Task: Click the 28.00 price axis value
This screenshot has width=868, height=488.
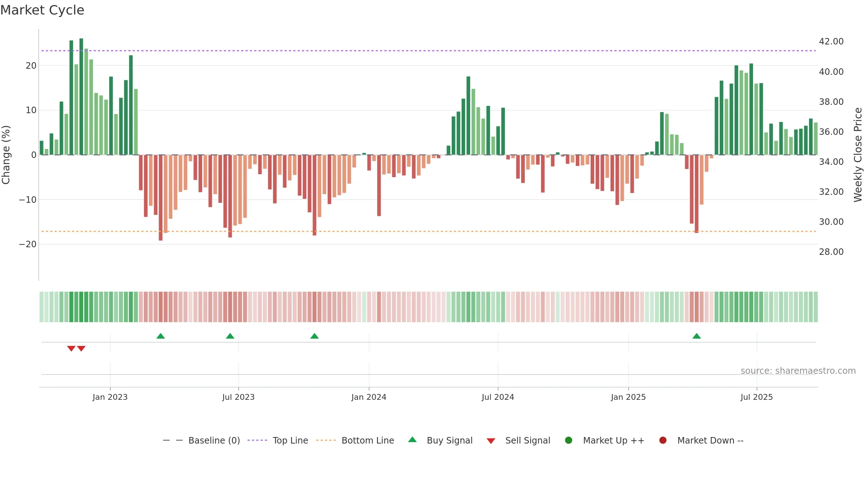Action: [831, 252]
